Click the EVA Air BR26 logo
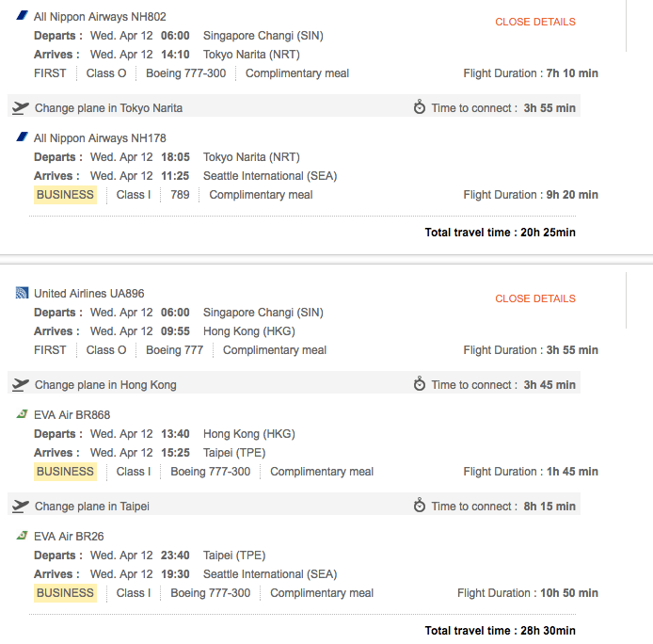 tap(22, 536)
